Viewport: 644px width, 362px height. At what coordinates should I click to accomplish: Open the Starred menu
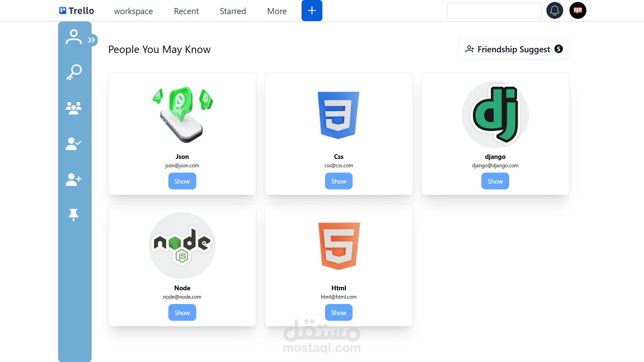pos(233,11)
